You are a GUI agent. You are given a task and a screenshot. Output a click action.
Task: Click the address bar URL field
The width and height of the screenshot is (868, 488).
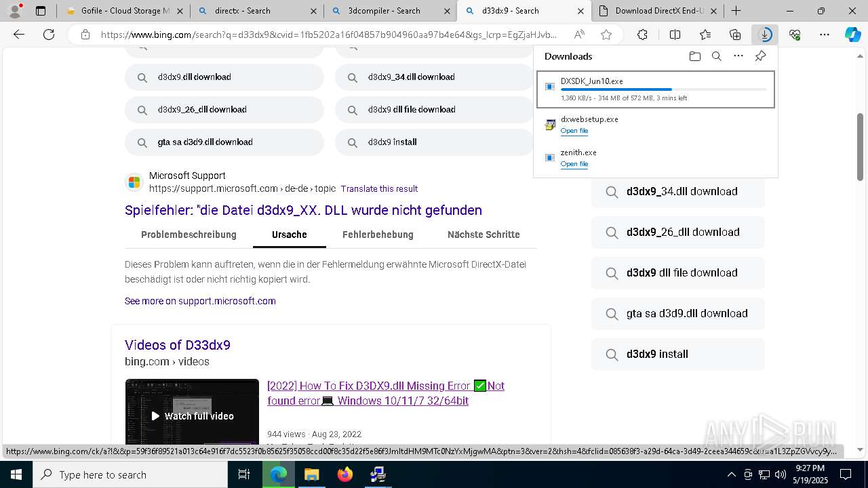[x=329, y=35]
